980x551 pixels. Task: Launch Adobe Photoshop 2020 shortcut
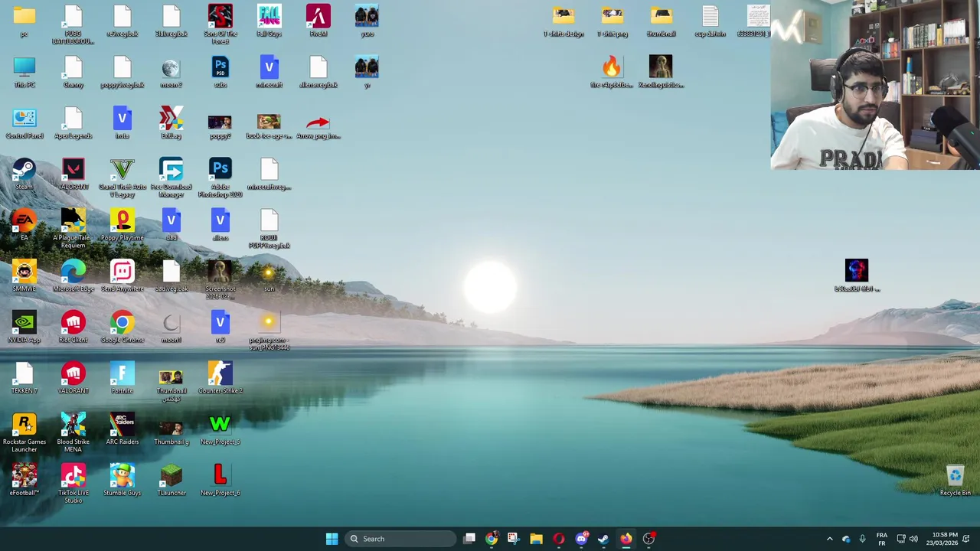[220, 178]
